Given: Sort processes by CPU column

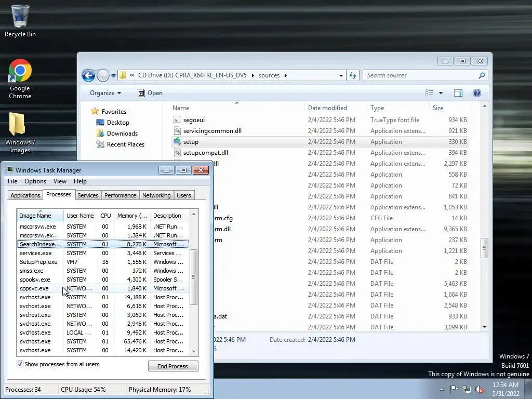Looking at the screenshot, I should 105,216.
